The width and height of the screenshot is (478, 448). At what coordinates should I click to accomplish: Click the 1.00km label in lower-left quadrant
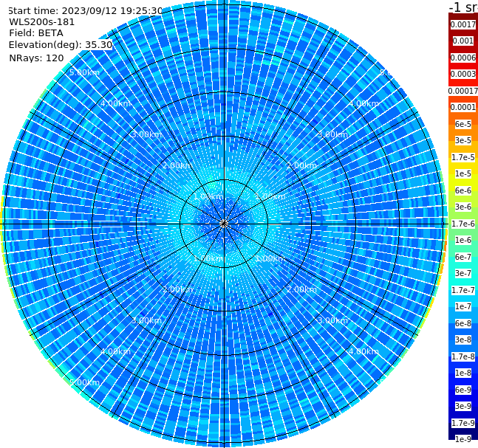pyautogui.click(x=209, y=258)
